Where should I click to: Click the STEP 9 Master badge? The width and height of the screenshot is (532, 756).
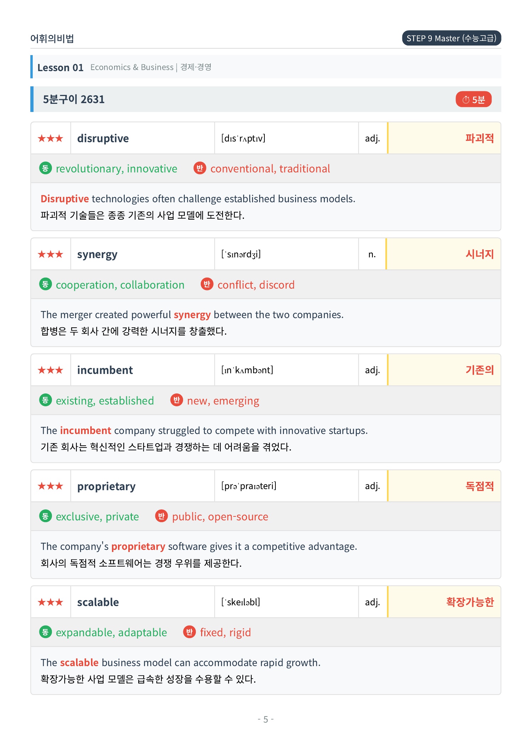tap(451, 38)
